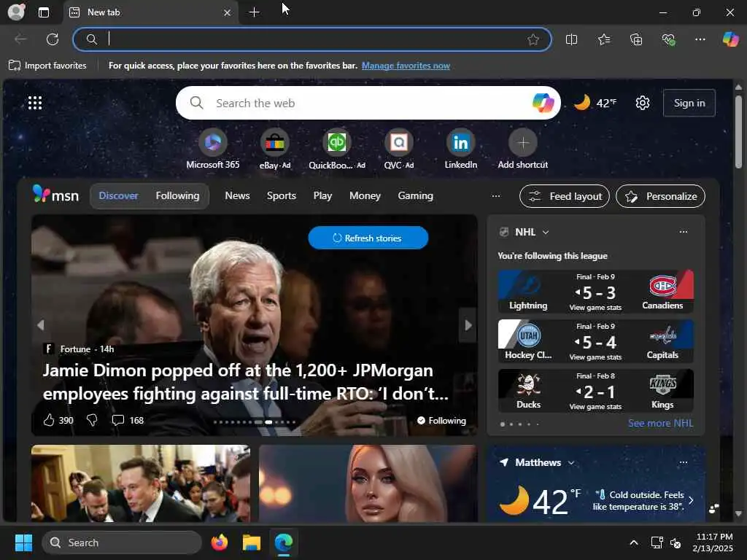The width and height of the screenshot is (747, 560).
Task: Open the Money tab
Action: click(x=365, y=195)
